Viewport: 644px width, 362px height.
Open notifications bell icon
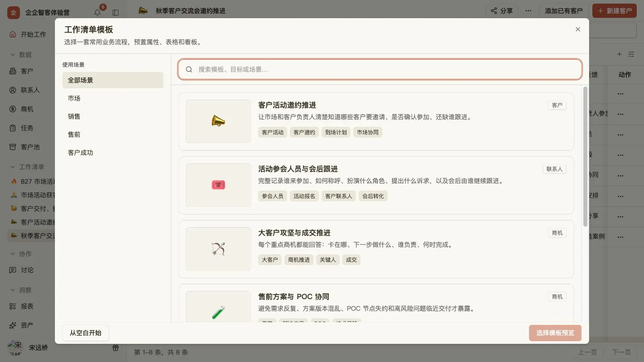(97, 12)
